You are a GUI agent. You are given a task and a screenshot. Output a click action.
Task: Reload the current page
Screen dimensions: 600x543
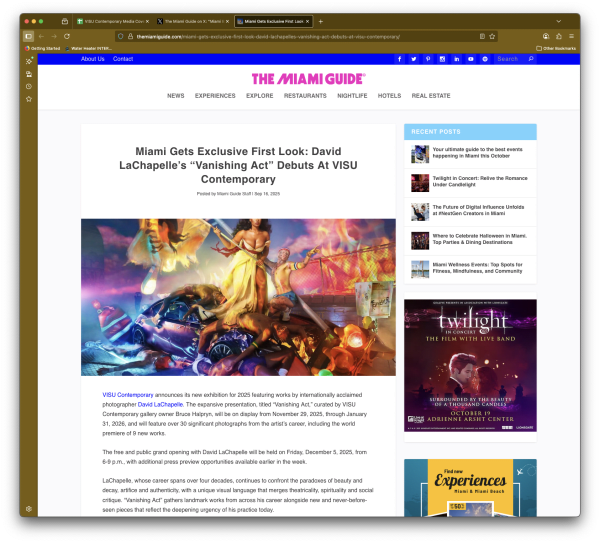click(67, 36)
